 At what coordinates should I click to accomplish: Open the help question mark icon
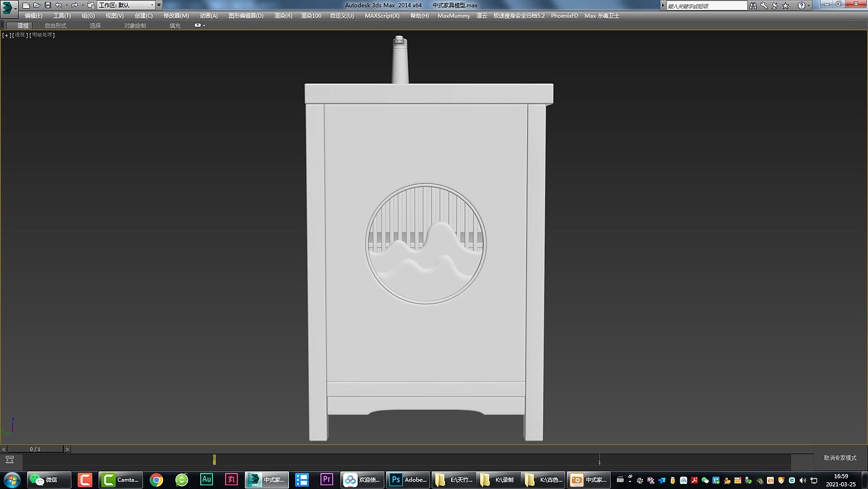801,6
